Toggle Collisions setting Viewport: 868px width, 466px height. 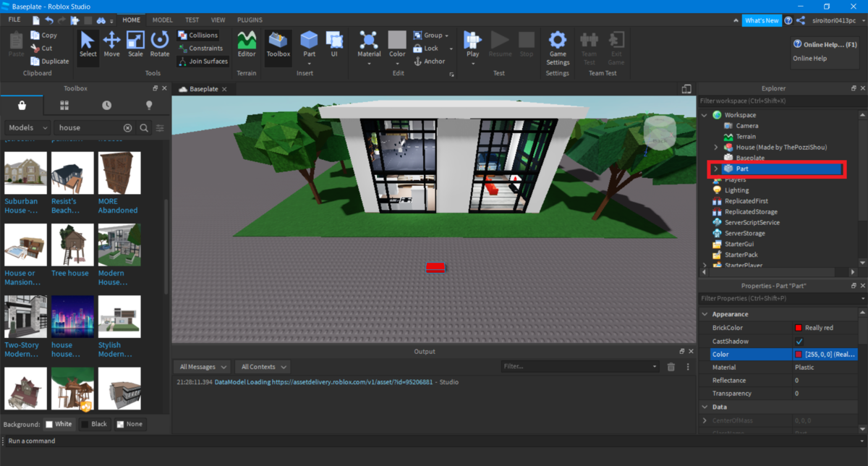click(197, 35)
